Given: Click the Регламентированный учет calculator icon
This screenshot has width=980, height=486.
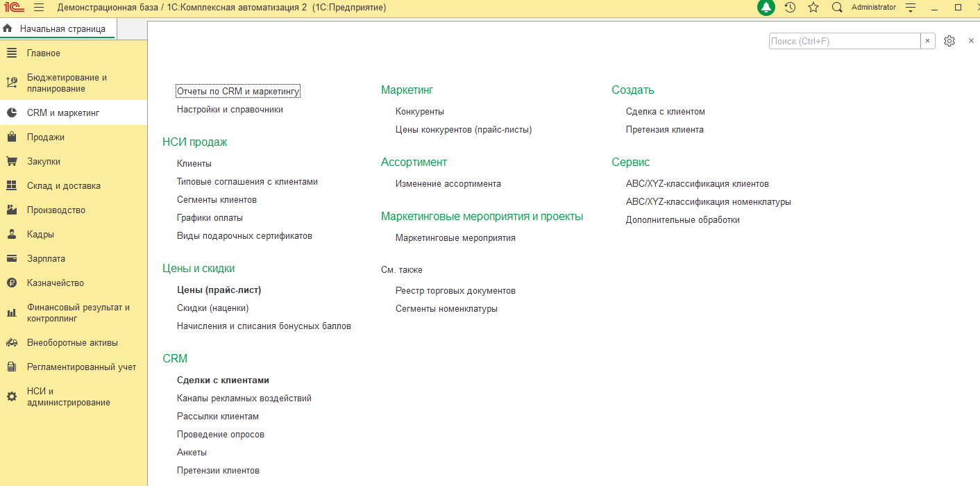Looking at the screenshot, I should pyautogui.click(x=12, y=367).
